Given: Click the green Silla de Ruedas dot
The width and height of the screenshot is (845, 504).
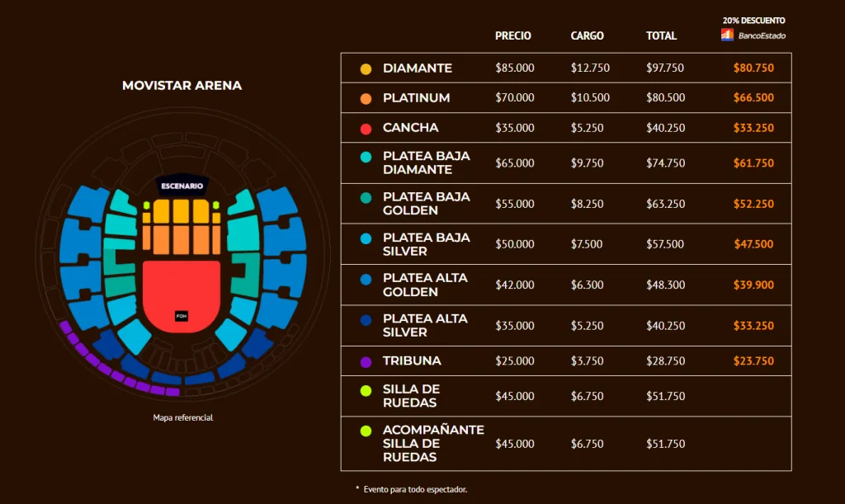Looking at the screenshot, I should click(x=366, y=391).
